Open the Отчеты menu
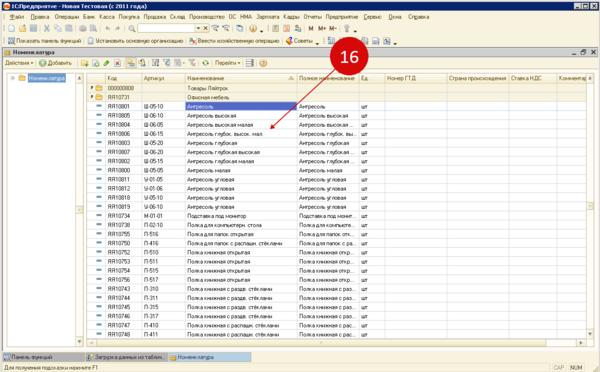600x372 pixels. tap(313, 17)
